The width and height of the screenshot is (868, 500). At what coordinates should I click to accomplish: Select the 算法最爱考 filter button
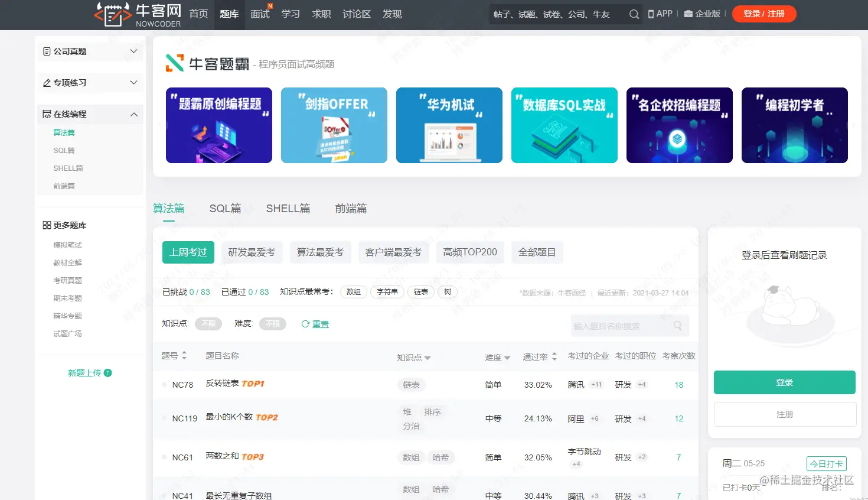tap(321, 252)
